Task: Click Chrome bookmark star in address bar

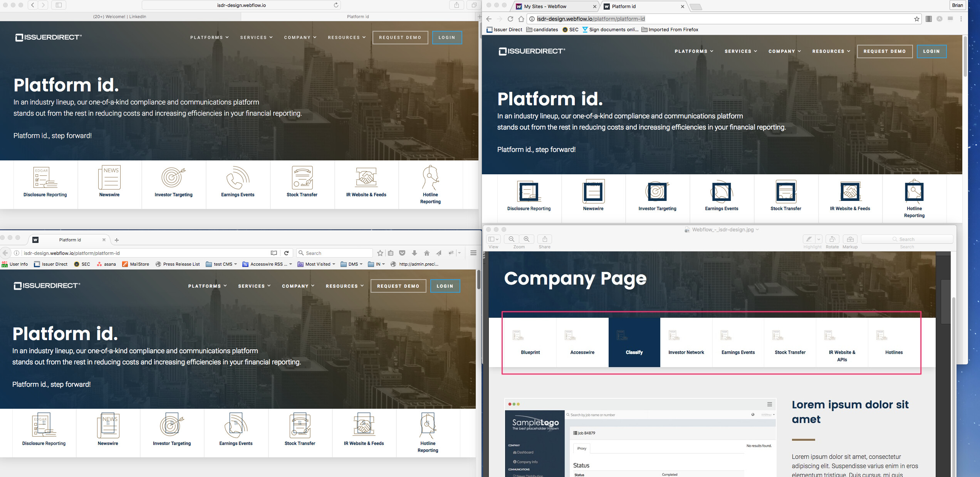Action: (917, 19)
